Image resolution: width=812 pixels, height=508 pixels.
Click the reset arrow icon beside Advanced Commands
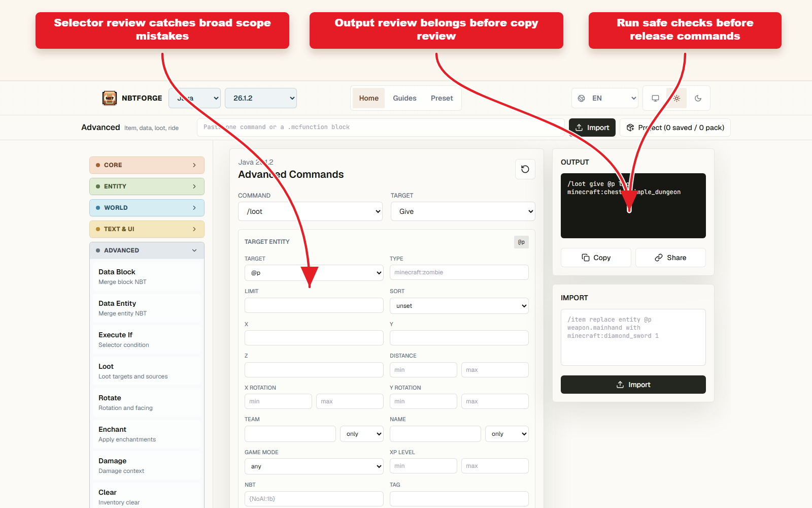click(x=525, y=169)
